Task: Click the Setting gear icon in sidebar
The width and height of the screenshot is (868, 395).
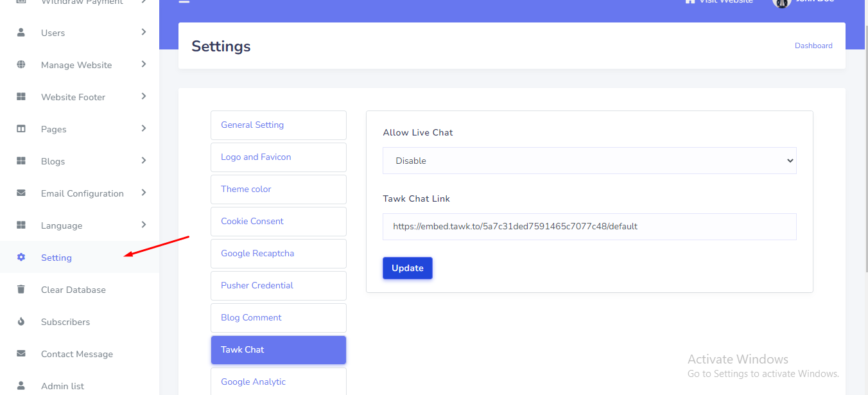Action: pos(21,257)
